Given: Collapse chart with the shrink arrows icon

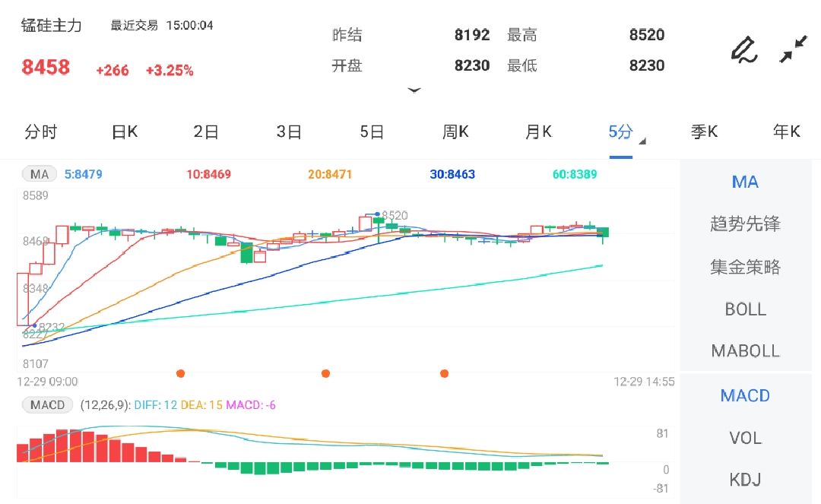Looking at the screenshot, I should coord(793,49).
